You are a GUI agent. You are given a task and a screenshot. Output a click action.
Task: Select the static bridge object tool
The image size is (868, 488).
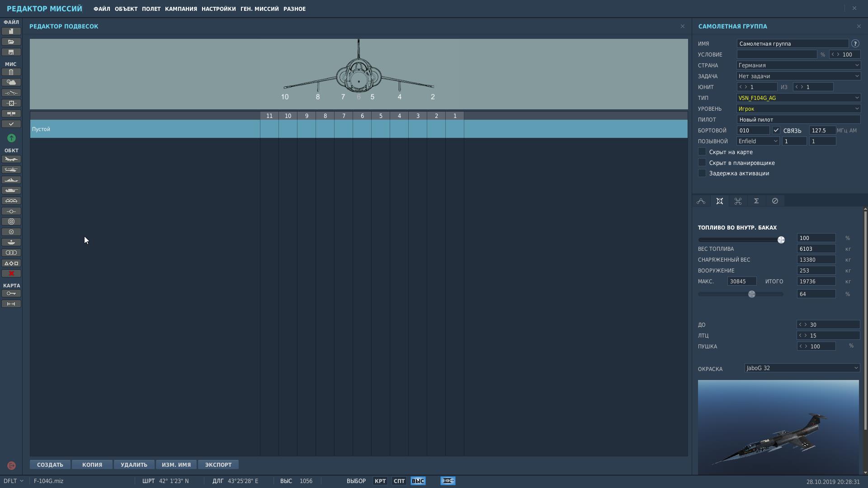[11, 201]
